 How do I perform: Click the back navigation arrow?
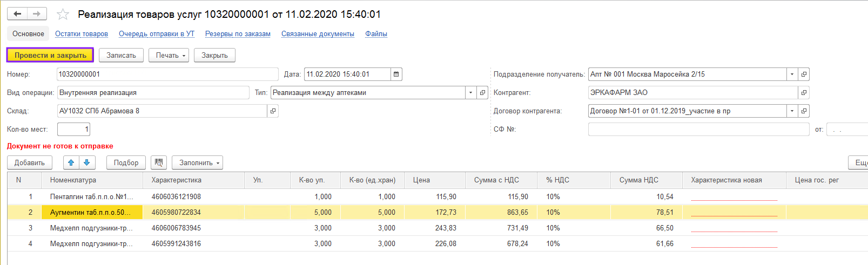(17, 14)
